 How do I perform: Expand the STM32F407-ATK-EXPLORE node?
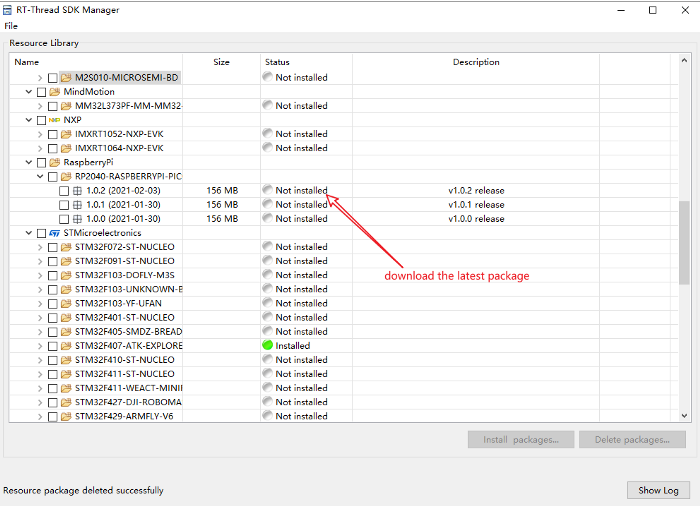pos(40,346)
